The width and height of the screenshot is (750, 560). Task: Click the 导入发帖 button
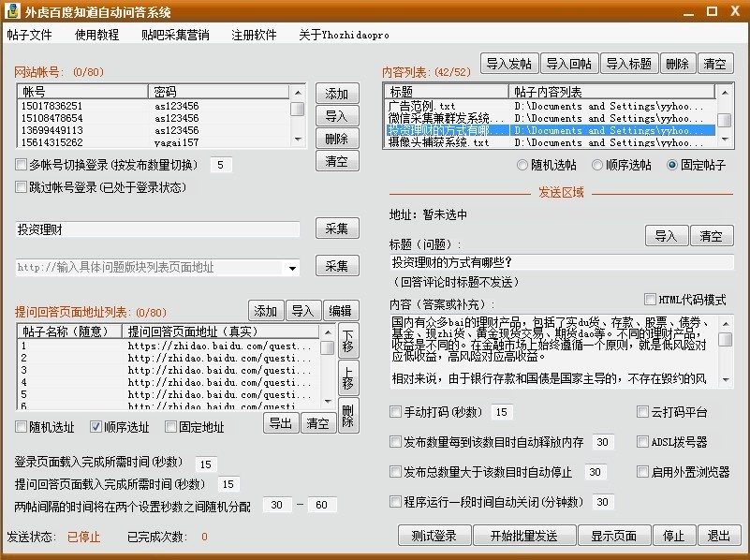[509, 64]
